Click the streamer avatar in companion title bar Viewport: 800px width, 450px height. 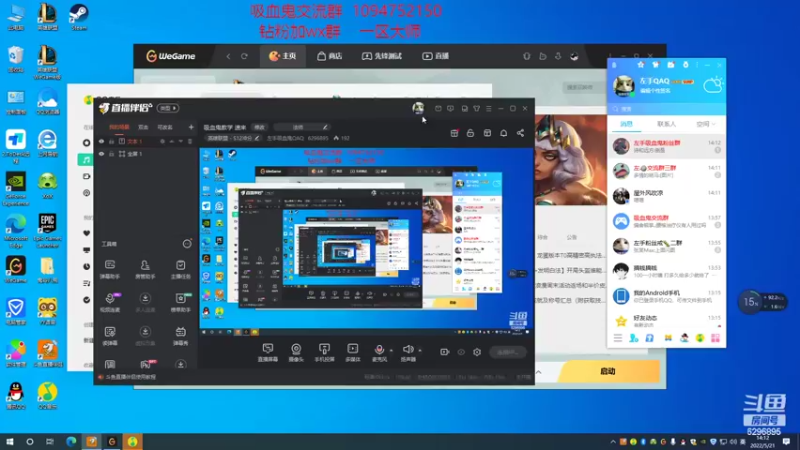[x=418, y=108]
